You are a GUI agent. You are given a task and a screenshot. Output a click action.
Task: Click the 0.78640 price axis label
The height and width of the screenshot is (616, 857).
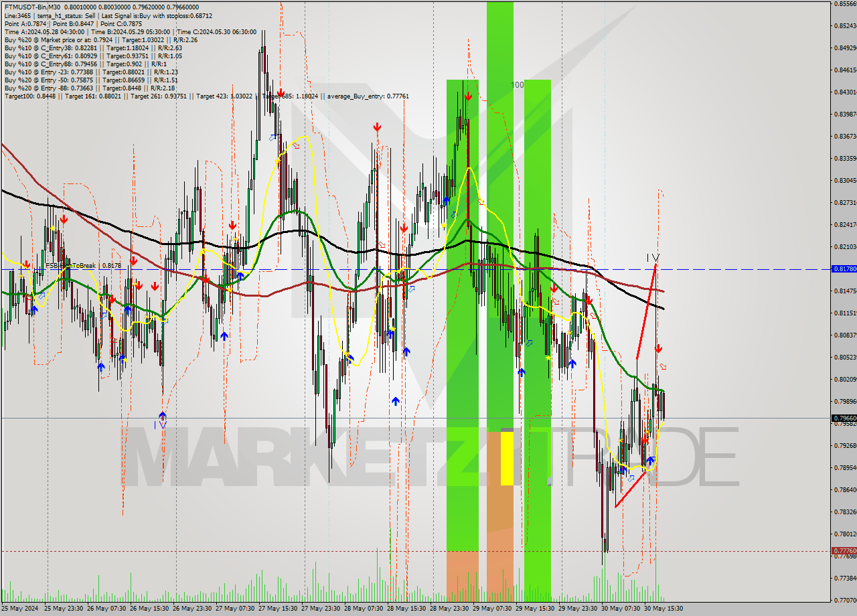(845, 490)
